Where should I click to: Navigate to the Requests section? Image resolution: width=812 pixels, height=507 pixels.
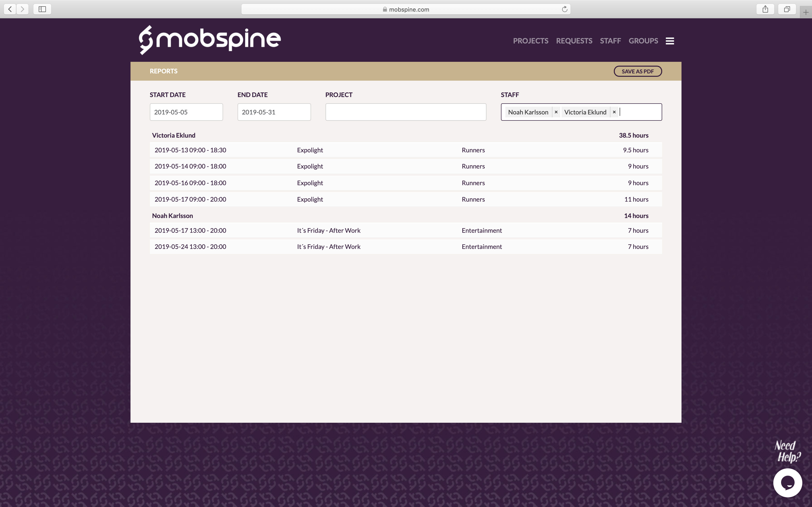pyautogui.click(x=574, y=41)
